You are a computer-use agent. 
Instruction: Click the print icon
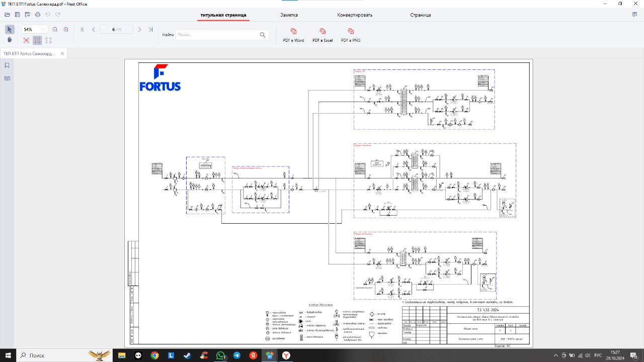click(38, 15)
